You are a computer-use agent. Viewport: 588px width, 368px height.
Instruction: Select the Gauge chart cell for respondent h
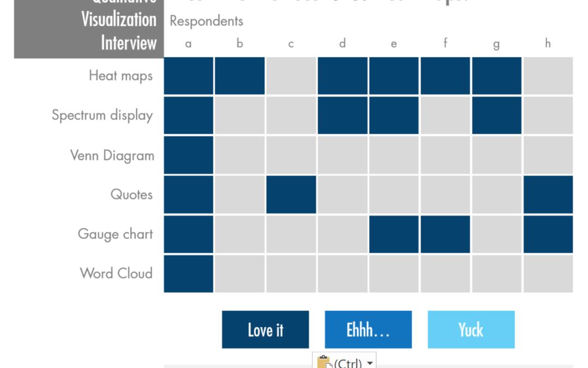(548, 234)
